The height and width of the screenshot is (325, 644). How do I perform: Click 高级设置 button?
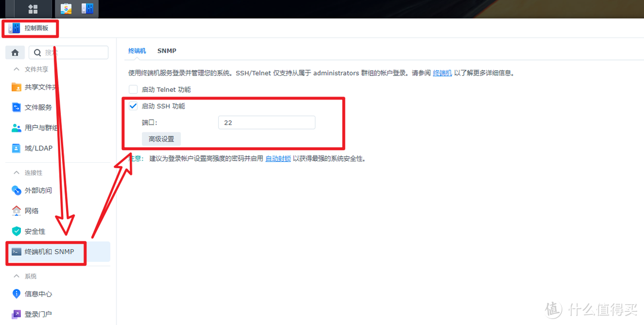coord(162,139)
